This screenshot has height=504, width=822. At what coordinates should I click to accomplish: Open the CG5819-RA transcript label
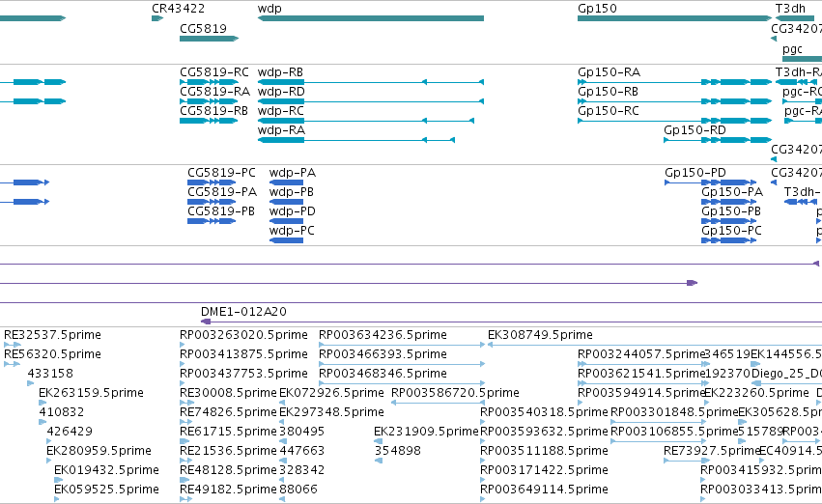click(214, 91)
